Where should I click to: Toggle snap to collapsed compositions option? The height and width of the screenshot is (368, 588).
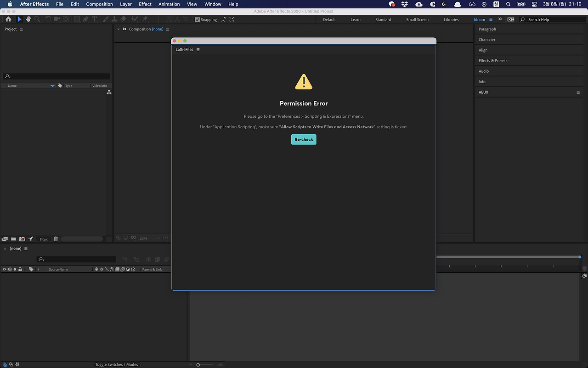tap(232, 19)
